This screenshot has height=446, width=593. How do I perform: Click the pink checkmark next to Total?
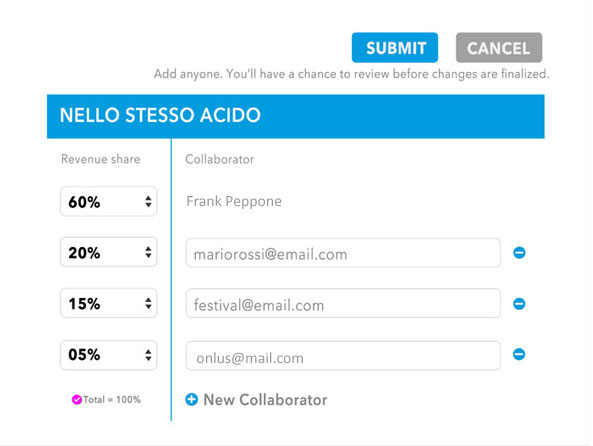[x=77, y=399]
